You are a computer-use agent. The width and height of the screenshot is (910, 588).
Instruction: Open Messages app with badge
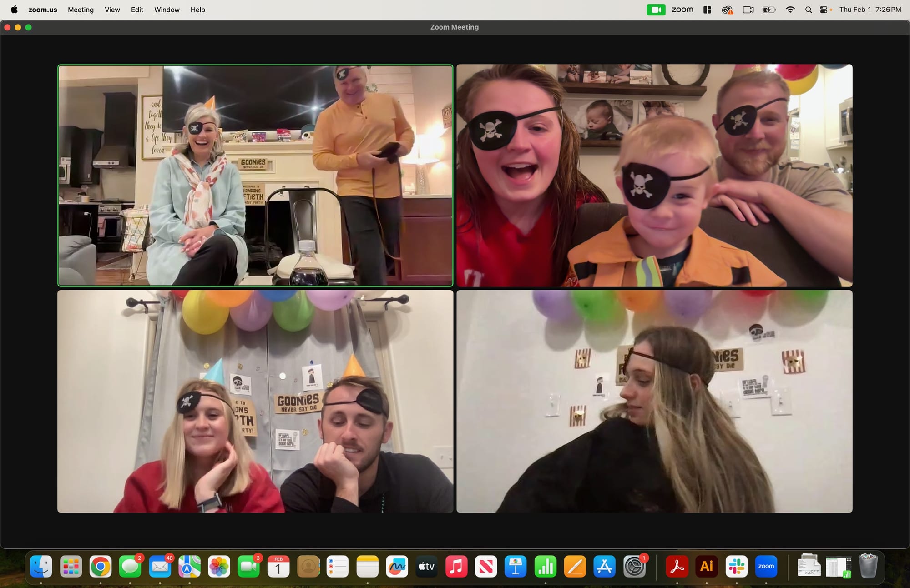tap(130, 567)
